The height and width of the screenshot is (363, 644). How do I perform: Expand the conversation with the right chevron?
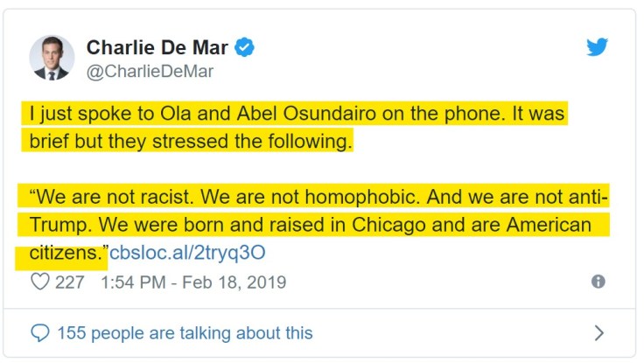tap(598, 332)
